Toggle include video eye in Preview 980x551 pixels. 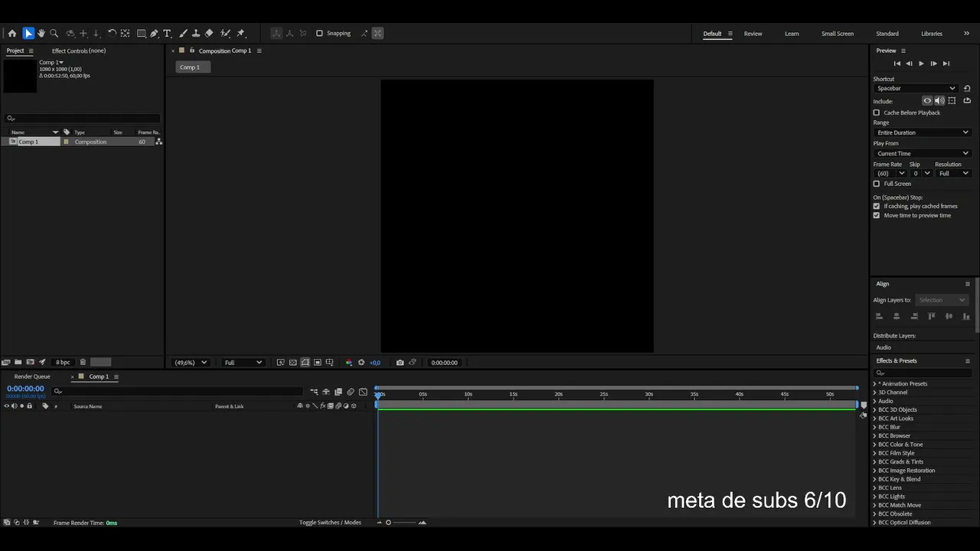927,100
